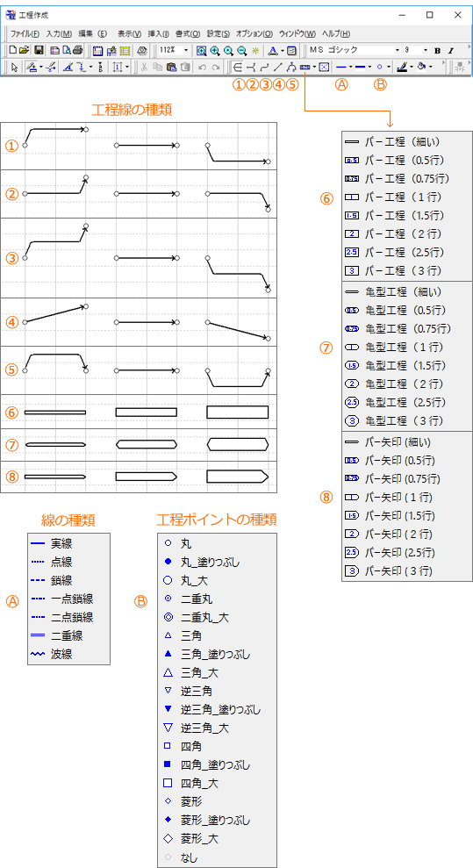This screenshot has height=868, width=473.
Task: Click the zoom-to-fit magnifier icon
Action: click(x=201, y=50)
